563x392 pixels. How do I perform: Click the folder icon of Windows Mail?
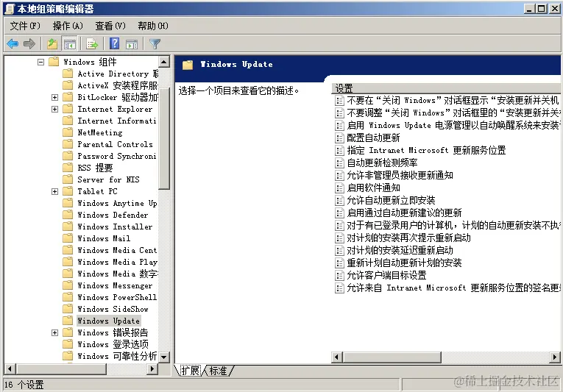[68, 238]
